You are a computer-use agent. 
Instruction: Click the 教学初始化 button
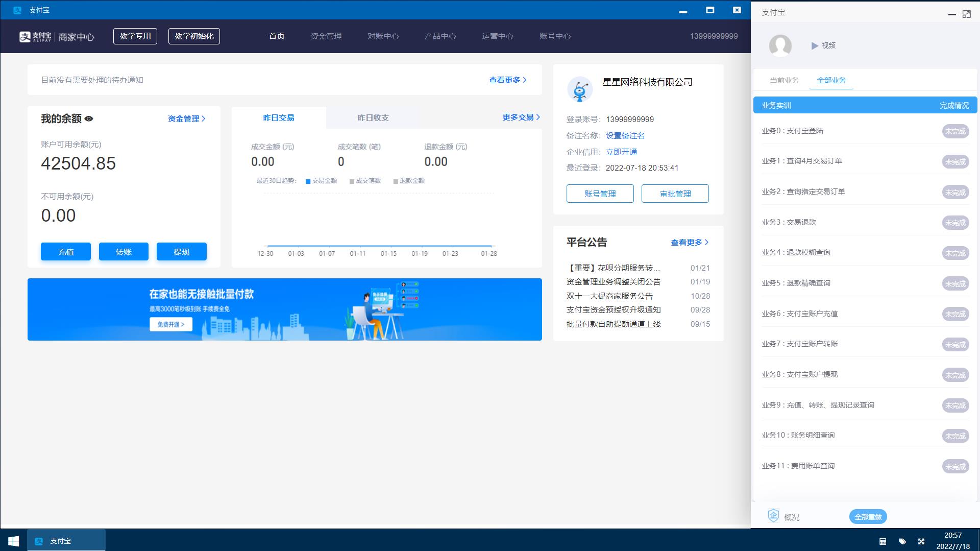[x=194, y=36]
